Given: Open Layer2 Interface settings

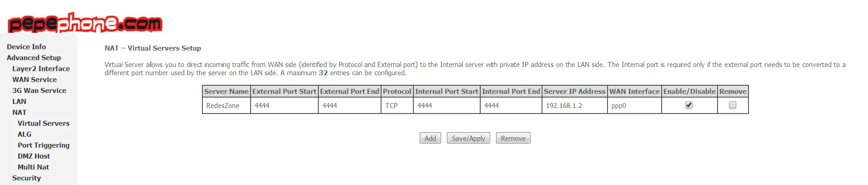Looking at the screenshot, I should pos(41,69).
